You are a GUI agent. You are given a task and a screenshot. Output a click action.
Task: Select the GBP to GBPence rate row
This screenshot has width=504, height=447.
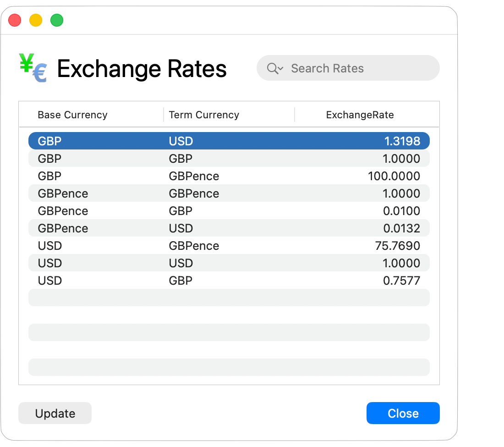(229, 176)
